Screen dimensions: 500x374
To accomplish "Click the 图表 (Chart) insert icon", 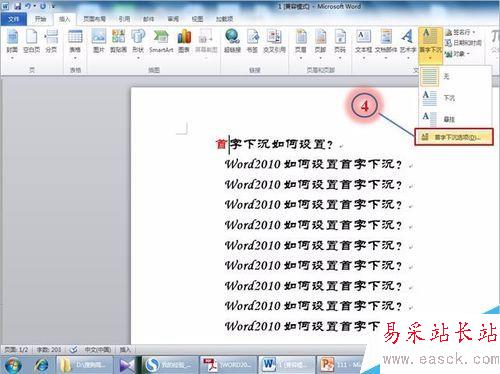I will [184, 42].
